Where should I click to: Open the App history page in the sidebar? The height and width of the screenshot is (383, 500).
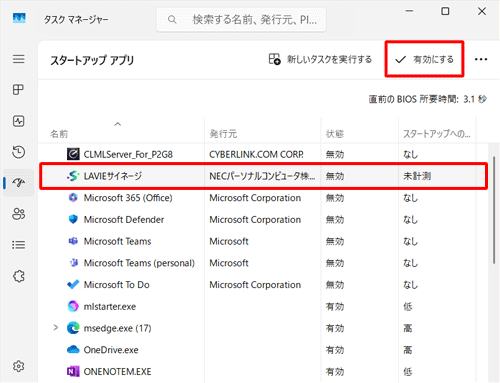click(x=18, y=152)
